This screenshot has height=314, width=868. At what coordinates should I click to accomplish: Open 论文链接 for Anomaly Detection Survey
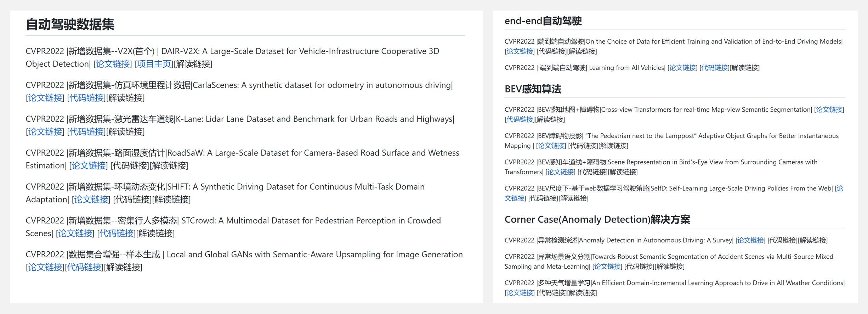point(750,240)
